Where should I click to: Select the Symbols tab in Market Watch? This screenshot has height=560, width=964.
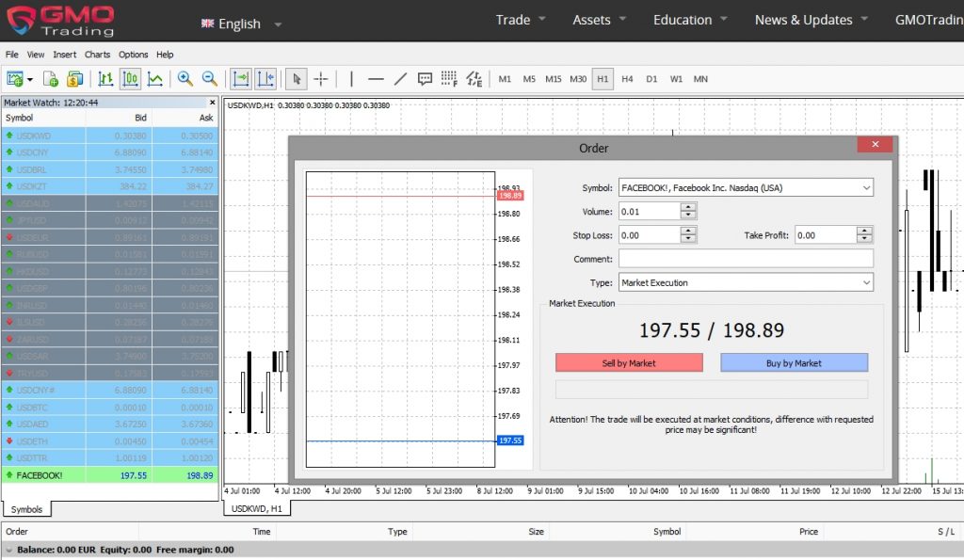[27, 509]
